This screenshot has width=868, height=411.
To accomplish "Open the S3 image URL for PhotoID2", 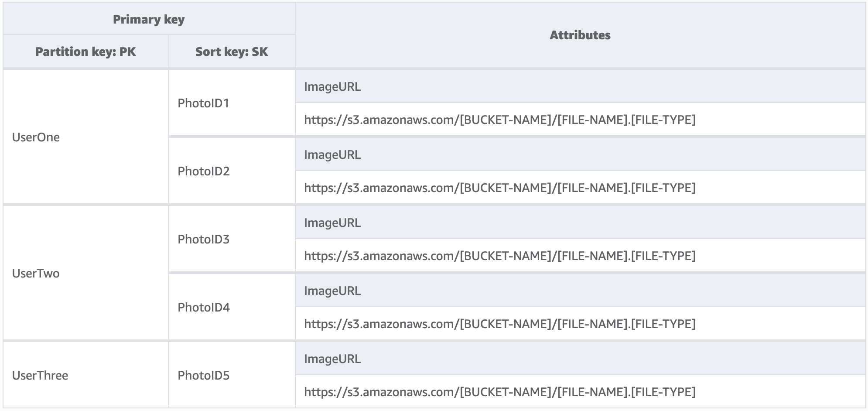I will [499, 188].
